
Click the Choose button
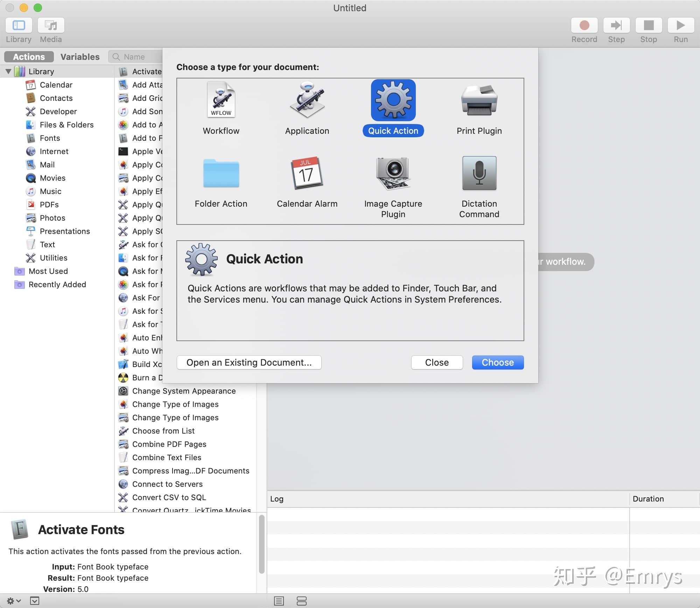click(x=497, y=362)
